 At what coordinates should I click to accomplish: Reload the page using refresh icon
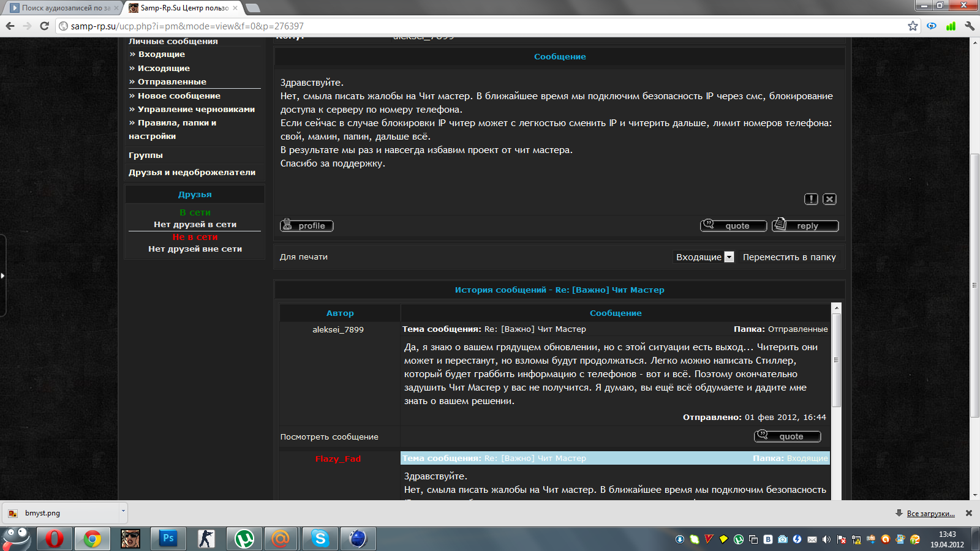tap(44, 26)
